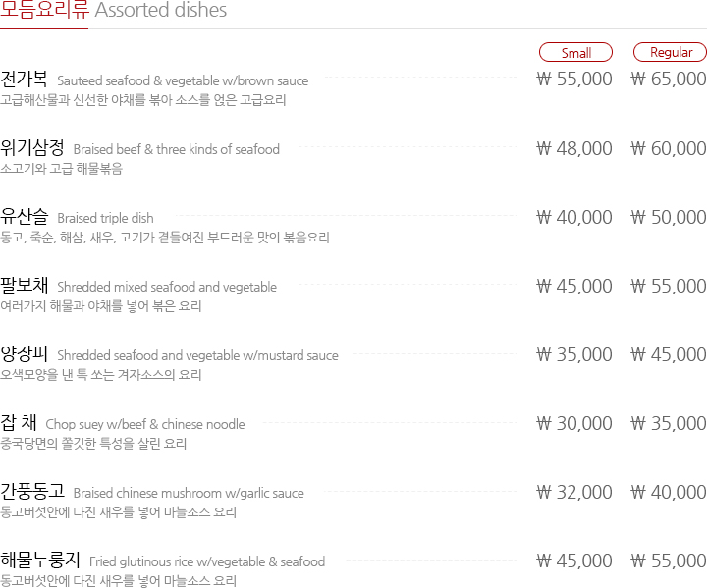This screenshot has width=707, height=588.
Task: Click the ₩ 60,000 regular price for 위기삼정
Action: [669, 148]
